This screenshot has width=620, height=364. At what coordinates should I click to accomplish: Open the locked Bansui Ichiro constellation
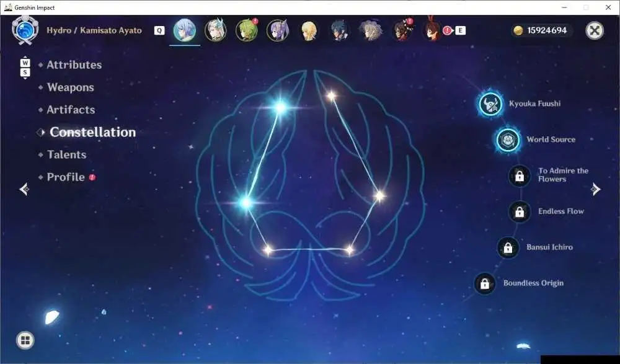(x=508, y=247)
